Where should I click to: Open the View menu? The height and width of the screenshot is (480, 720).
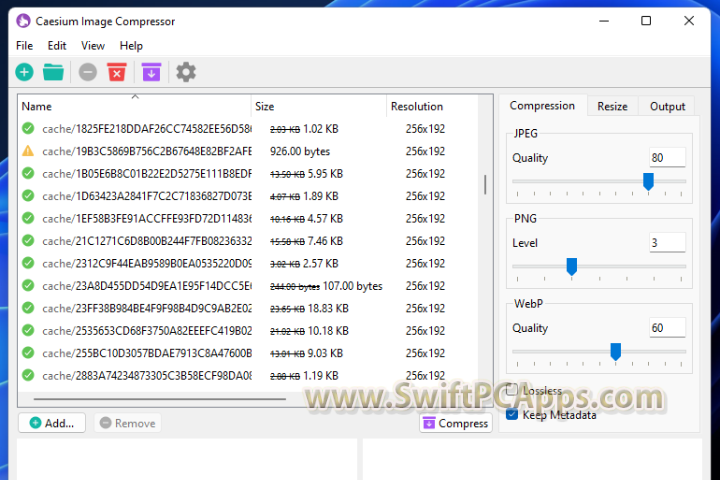pyautogui.click(x=93, y=46)
